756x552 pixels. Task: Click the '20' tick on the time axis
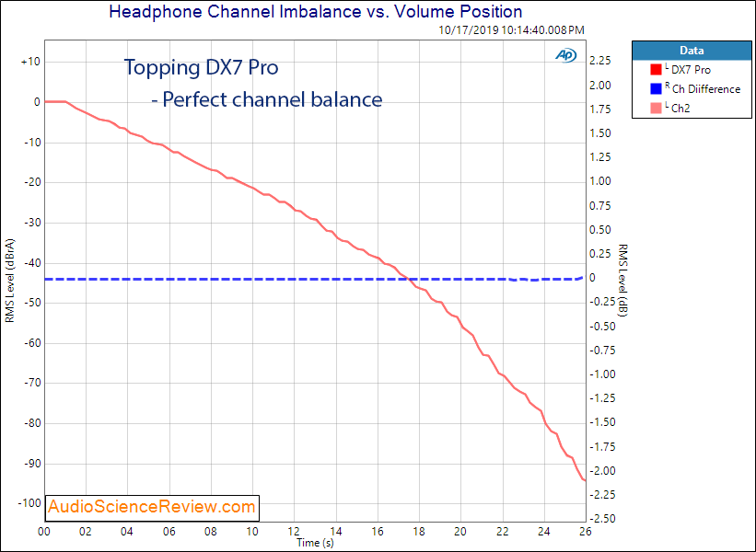[x=460, y=532]
